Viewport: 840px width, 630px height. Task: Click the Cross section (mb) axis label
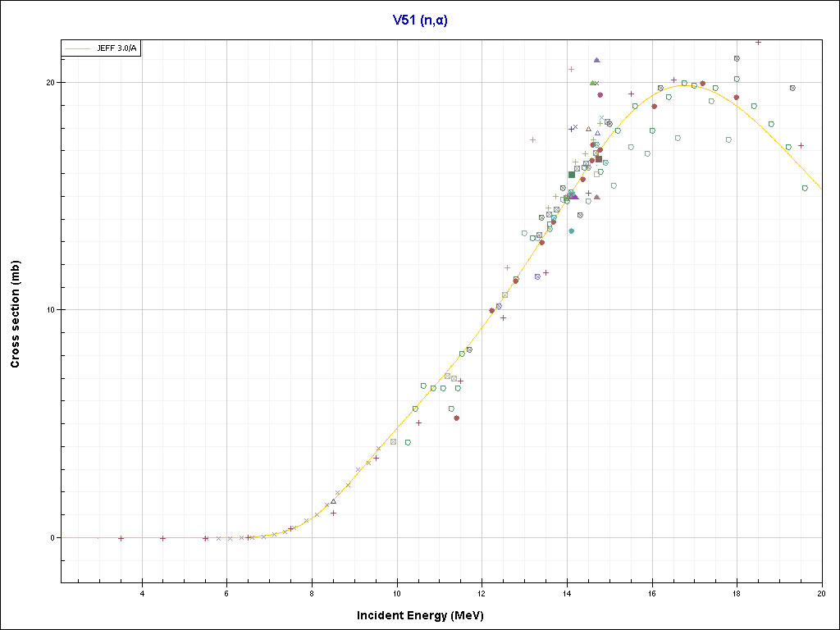coord(16,313)
